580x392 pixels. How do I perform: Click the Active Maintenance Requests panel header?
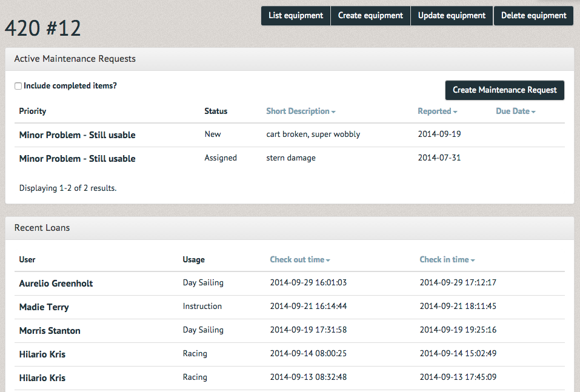tap(290, 59)
